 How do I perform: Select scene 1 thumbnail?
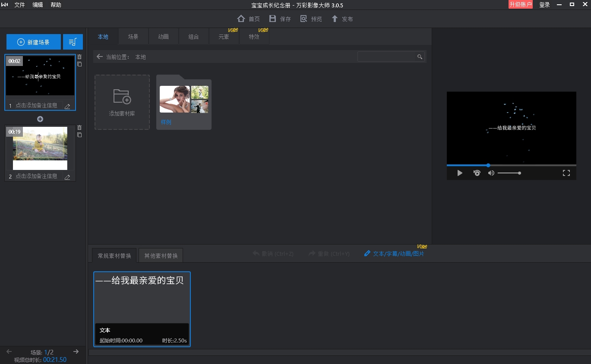tap(40, 76)
